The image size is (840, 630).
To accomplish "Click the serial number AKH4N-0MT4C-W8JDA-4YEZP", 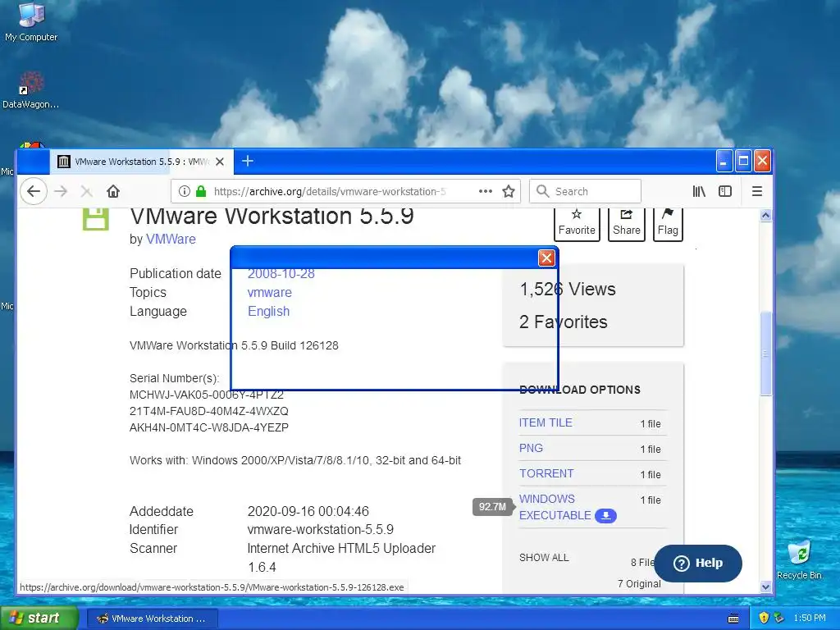I will [209, 427].
